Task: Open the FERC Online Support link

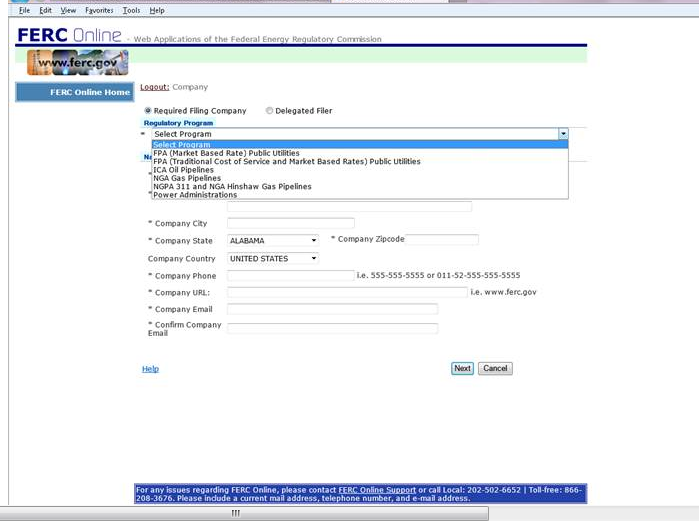Action: (377, 490)
